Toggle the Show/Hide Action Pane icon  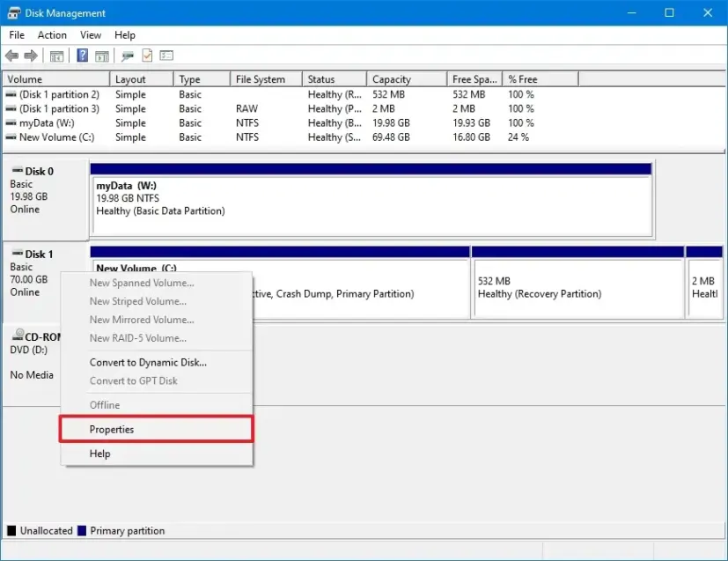[103, 55]
